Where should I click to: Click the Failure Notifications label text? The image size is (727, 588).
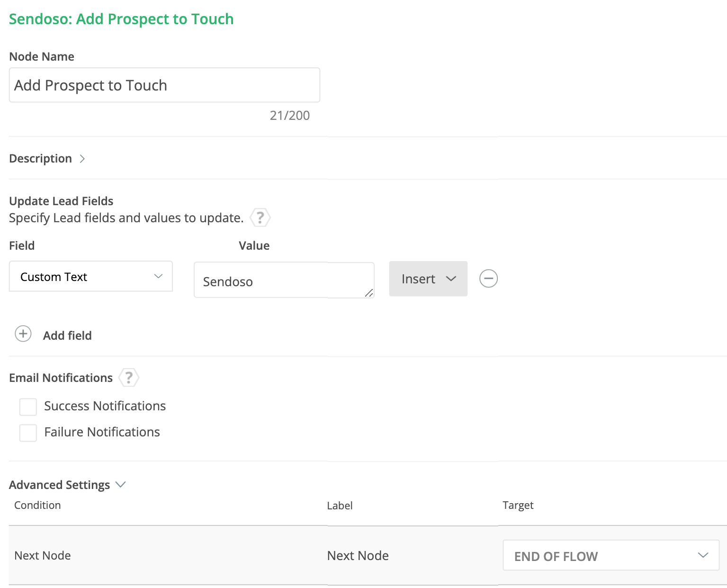(102, 432)
